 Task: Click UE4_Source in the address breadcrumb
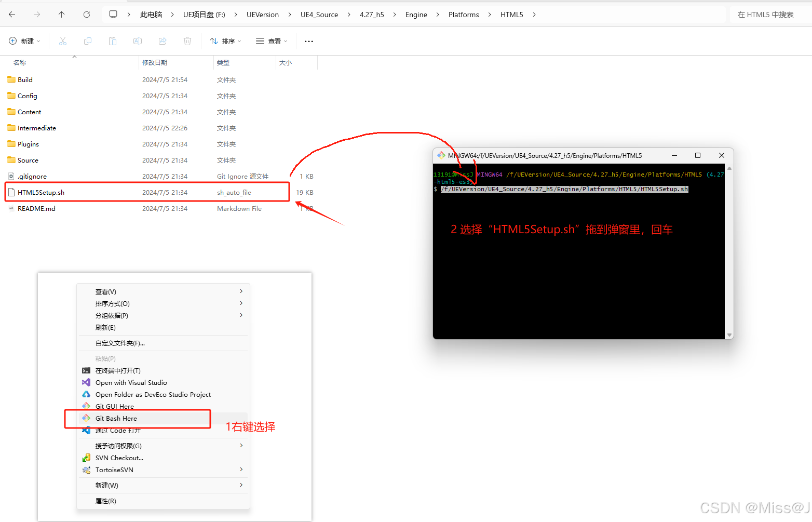coord(319,15)
